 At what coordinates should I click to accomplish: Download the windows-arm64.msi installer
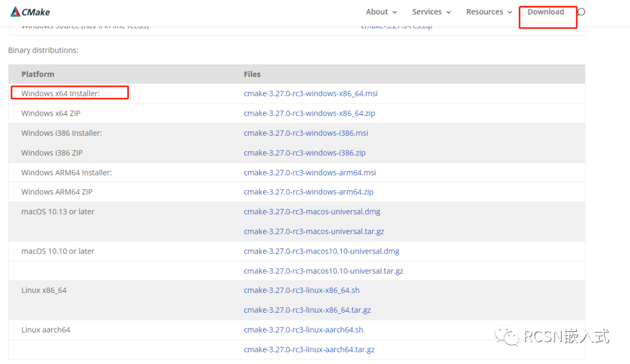[310, 173]
